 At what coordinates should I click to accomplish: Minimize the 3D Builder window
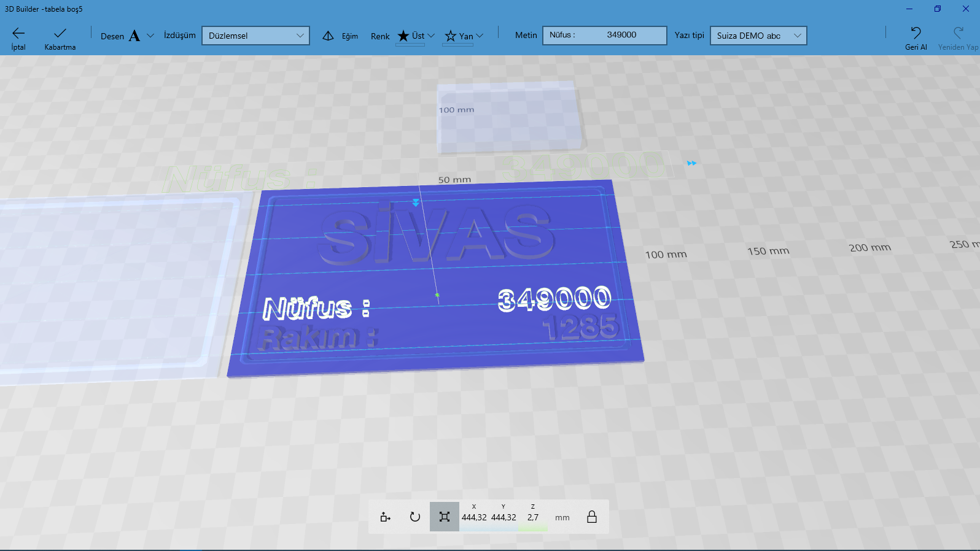tap(909, 9)
